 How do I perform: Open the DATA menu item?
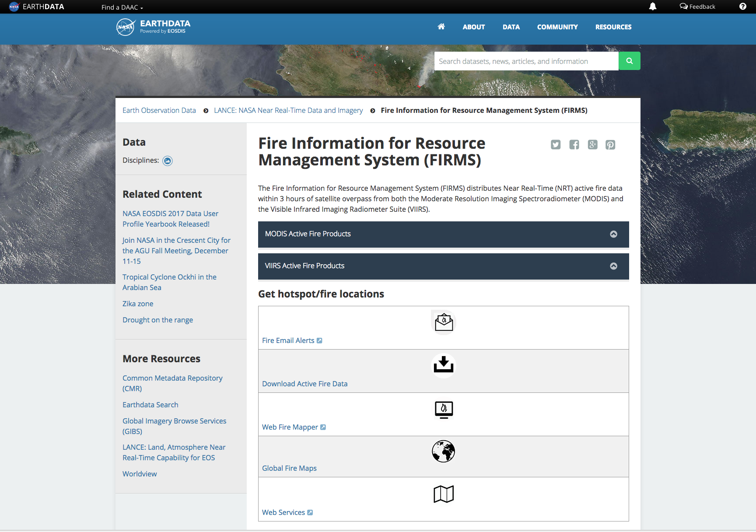coord(511,27)
